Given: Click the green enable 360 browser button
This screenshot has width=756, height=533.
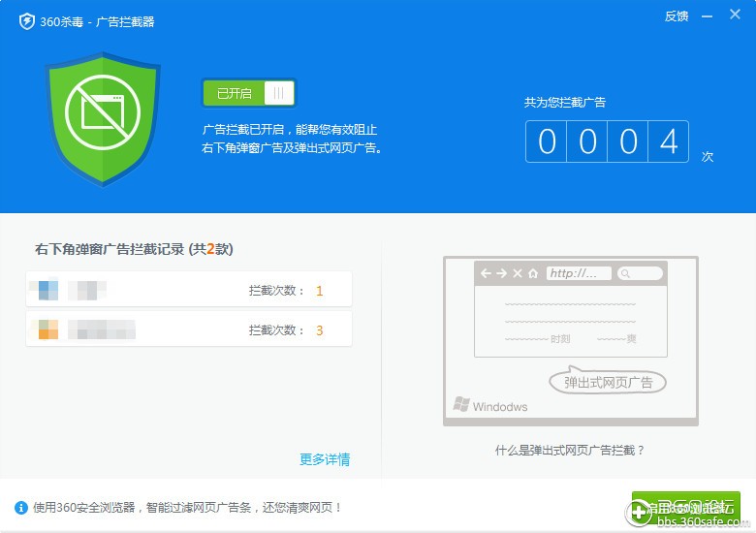Looking at the screenshot, I should (685, 507).
